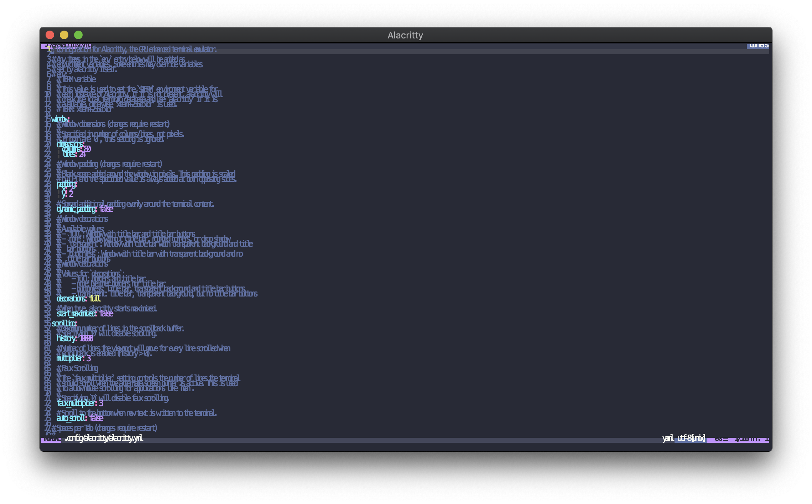This screenshot has width=812, height=504.
Task: Place cursor on the 'window:' key
Action: (60, 119)
